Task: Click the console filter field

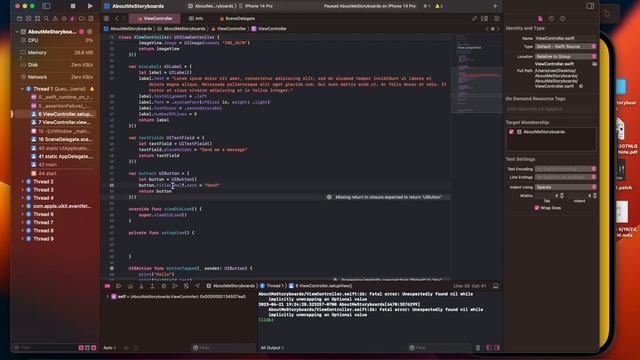Action: 440,348
